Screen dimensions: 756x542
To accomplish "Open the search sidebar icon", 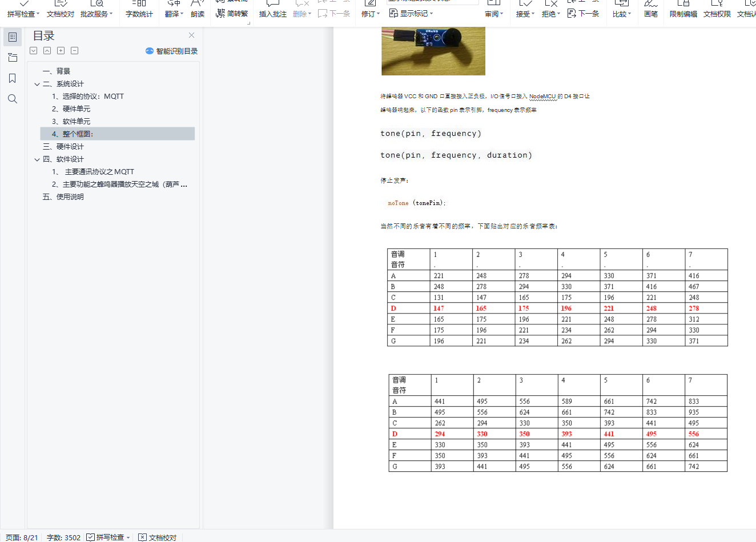I will point(13,99).
